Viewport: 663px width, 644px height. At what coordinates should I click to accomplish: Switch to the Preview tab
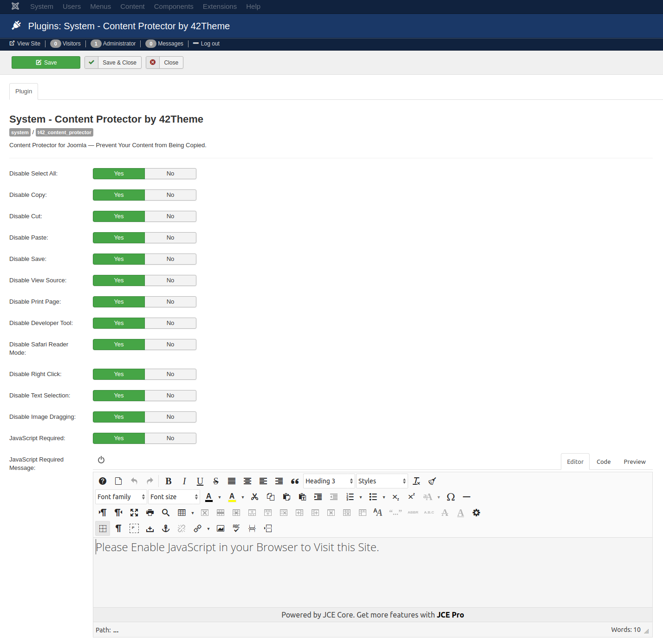[x=635, y=462]
